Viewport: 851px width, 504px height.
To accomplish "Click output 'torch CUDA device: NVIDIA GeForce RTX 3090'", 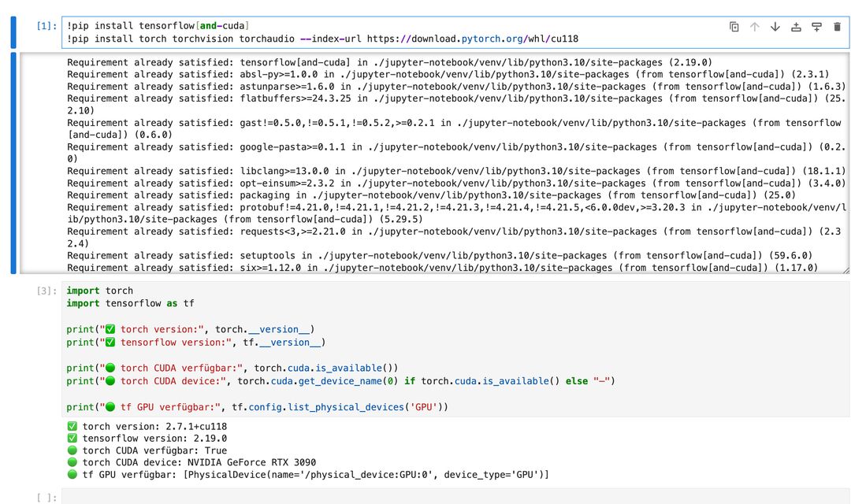I will click(191, 462).
